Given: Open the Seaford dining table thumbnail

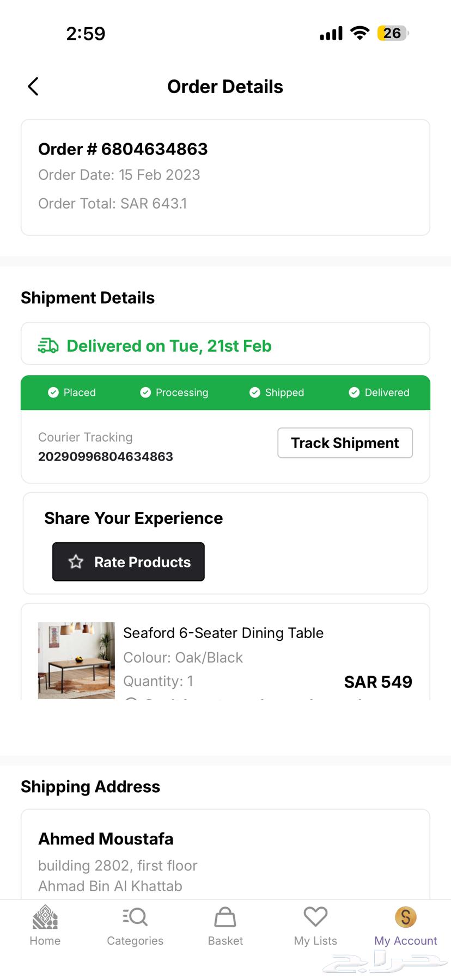Looking at the screenshot, I should pyautogui.click(x=76, y=660).
